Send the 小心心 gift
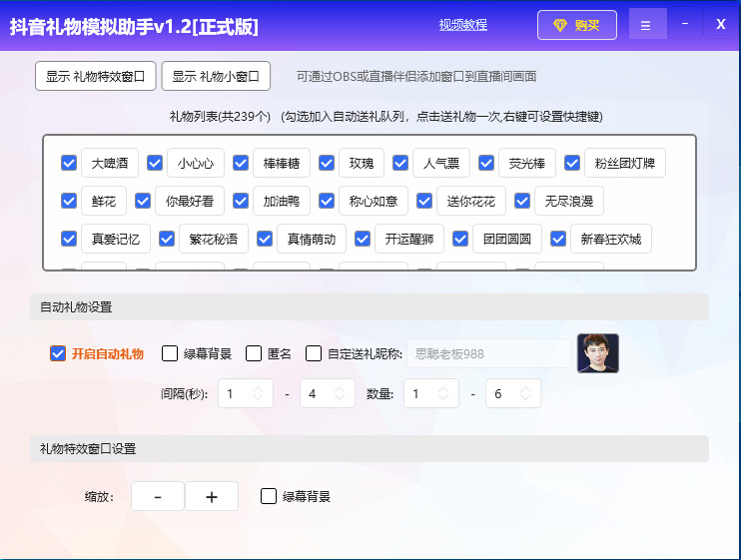741x560 pixels. [196, 163]
